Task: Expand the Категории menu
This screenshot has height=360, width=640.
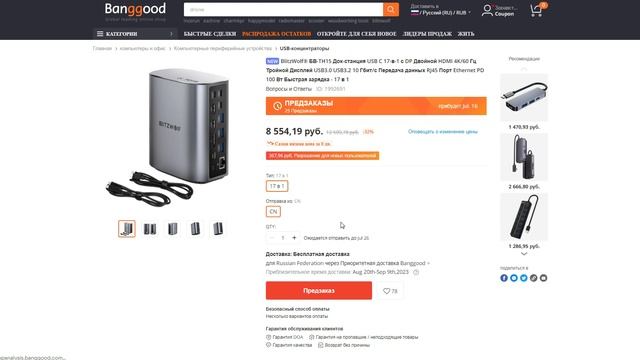Action: (x=135, y=34)
